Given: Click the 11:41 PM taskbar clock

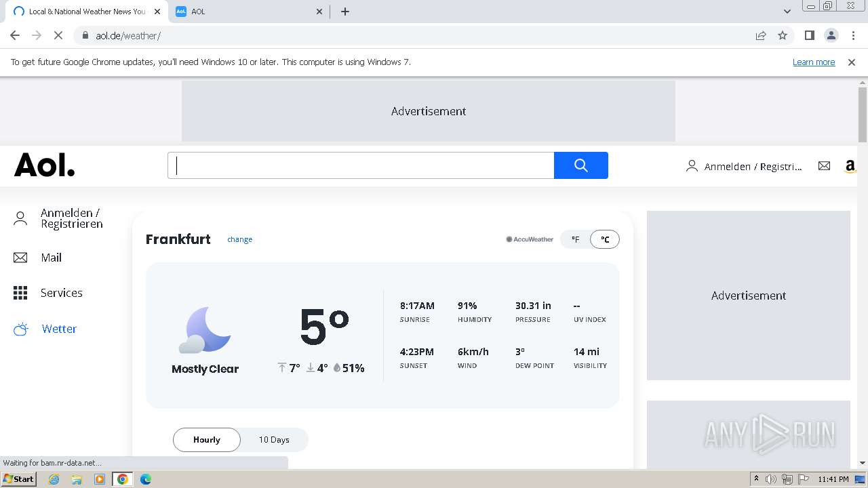Looking at the screenshot, I should tap(833, 479).
